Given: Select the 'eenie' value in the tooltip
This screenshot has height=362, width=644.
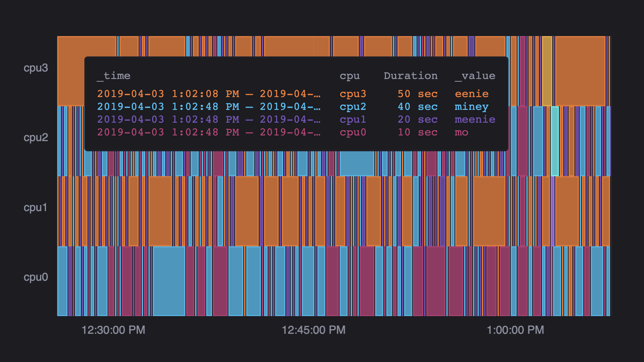Looking at the screenshot, I should click(x=472, y=94).
